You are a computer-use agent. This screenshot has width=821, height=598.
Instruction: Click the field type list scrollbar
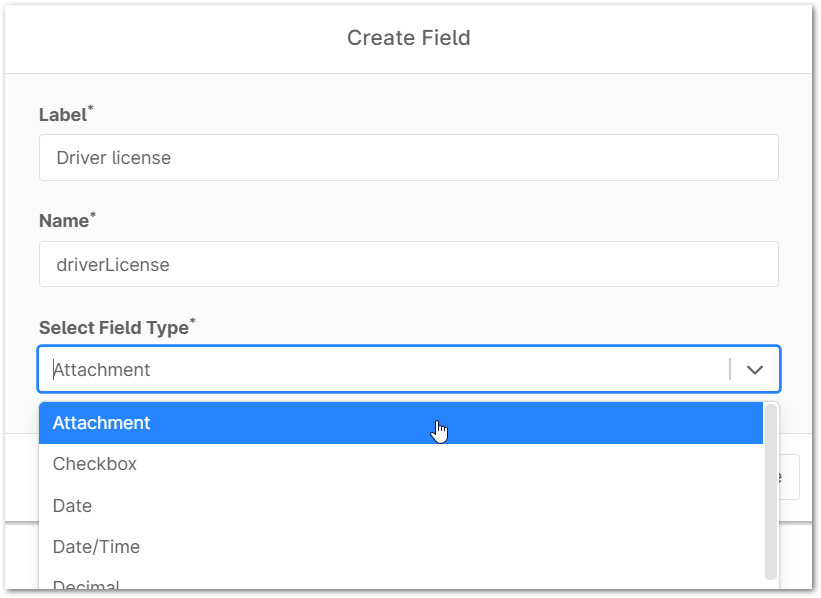coord(771,490)
